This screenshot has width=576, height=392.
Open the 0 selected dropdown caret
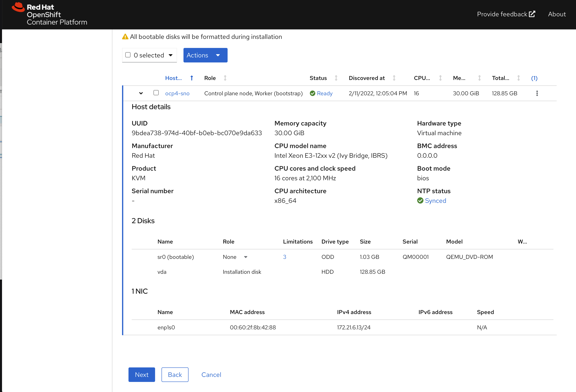[x=171, y=55]
